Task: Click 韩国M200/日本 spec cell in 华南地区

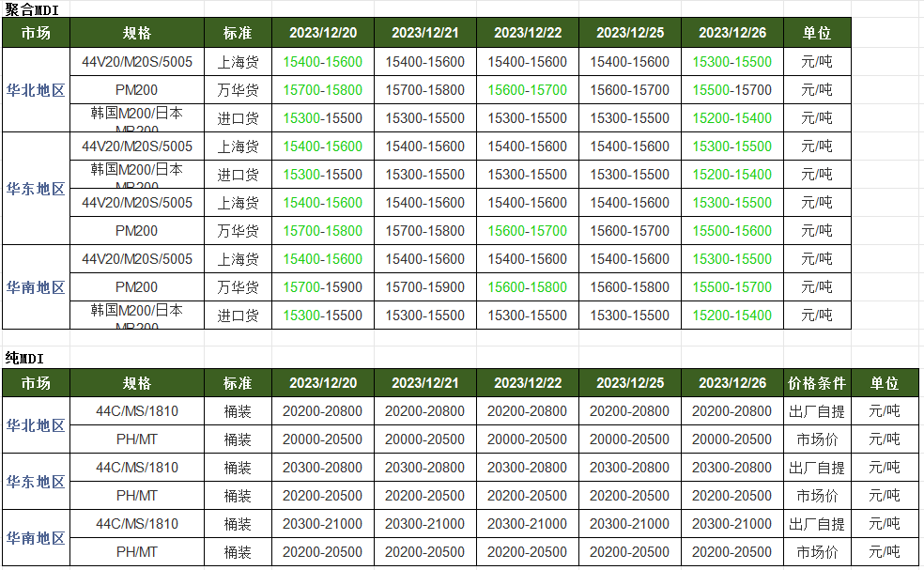Action: [x=137, y=316]
